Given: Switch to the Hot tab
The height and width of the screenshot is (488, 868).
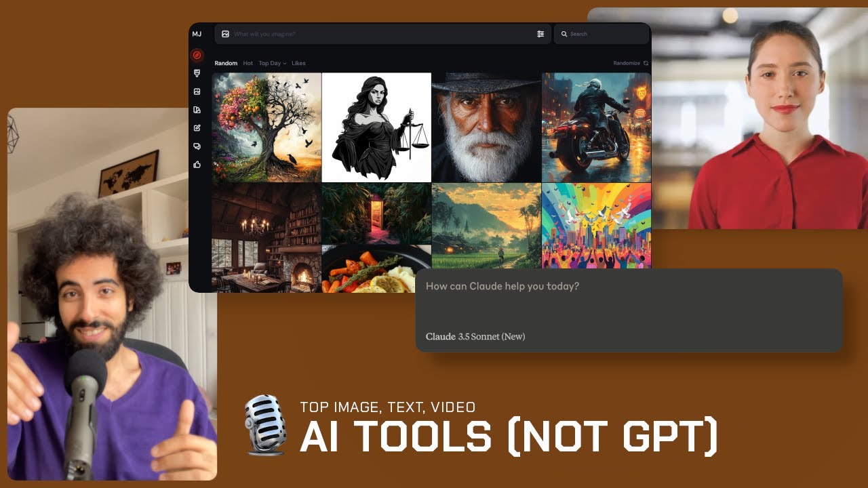Looking at the screenshot, I should pyautogui.click(x=248, y=63).
